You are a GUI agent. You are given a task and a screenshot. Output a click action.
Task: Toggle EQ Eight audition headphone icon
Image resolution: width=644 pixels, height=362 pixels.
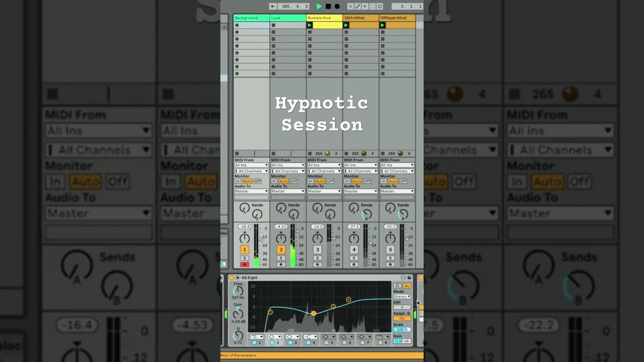point(397,286)
